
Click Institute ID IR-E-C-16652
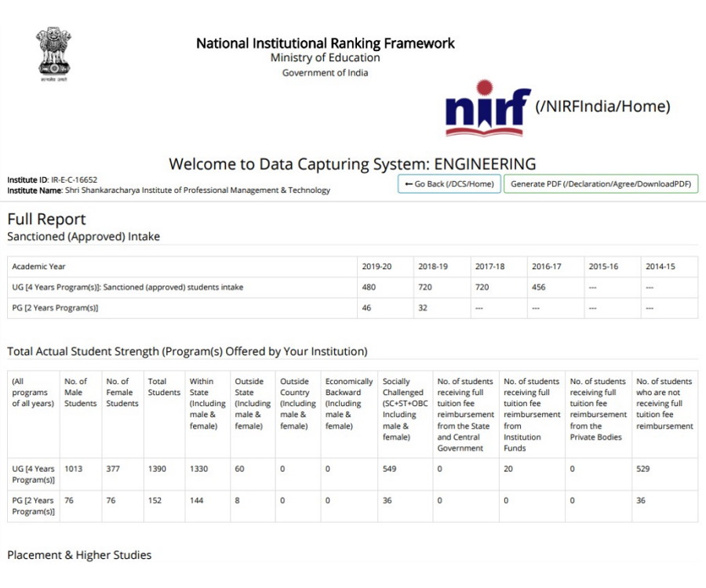(x=53, y=180)
